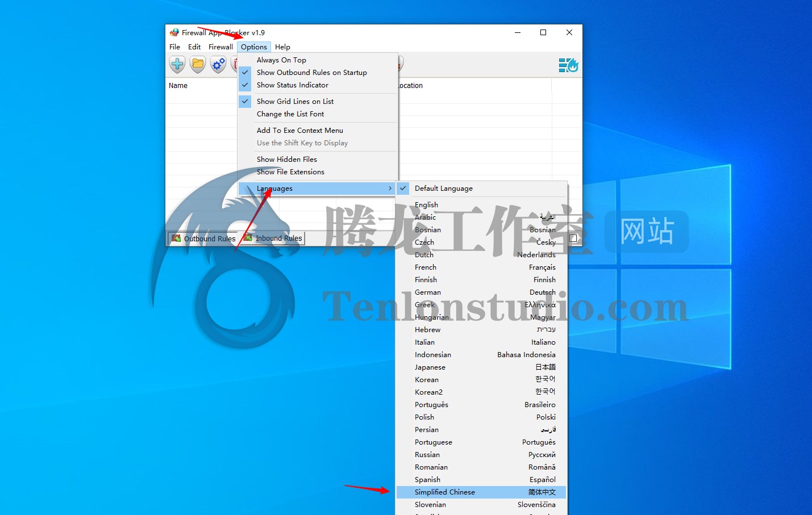Image resolution: width=812 pixels, height=515 pixels.
Task: Maximize the Firewall App Blocker window
Action: pyautogui.click(x=543, y=32)
